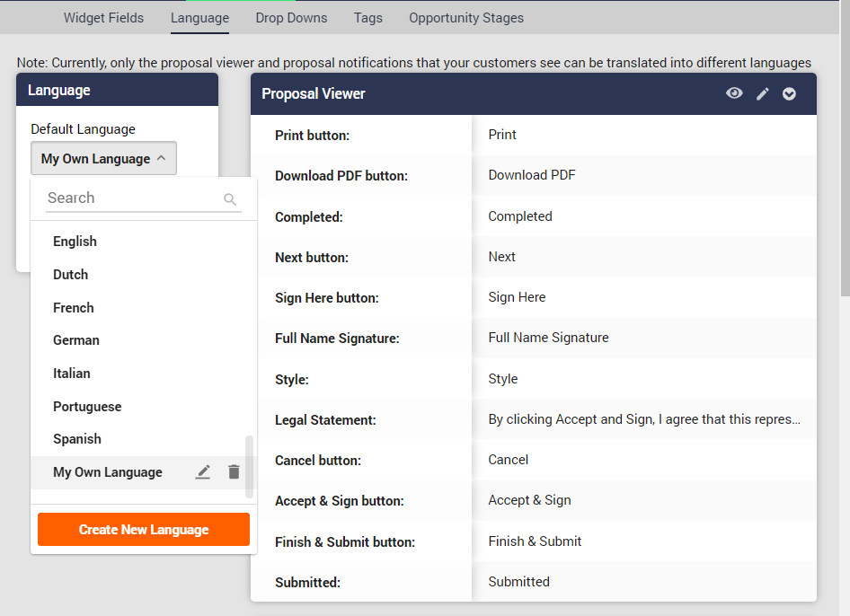Image resolution: width=850 pixels, height=616 pixels.
Task: Open the Default Language dropdown
Action: 103,159
